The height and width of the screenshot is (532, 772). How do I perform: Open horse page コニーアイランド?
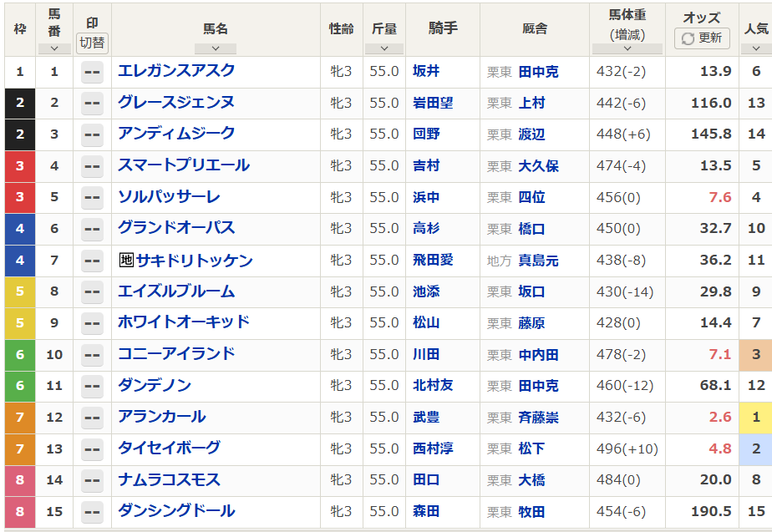176,354
